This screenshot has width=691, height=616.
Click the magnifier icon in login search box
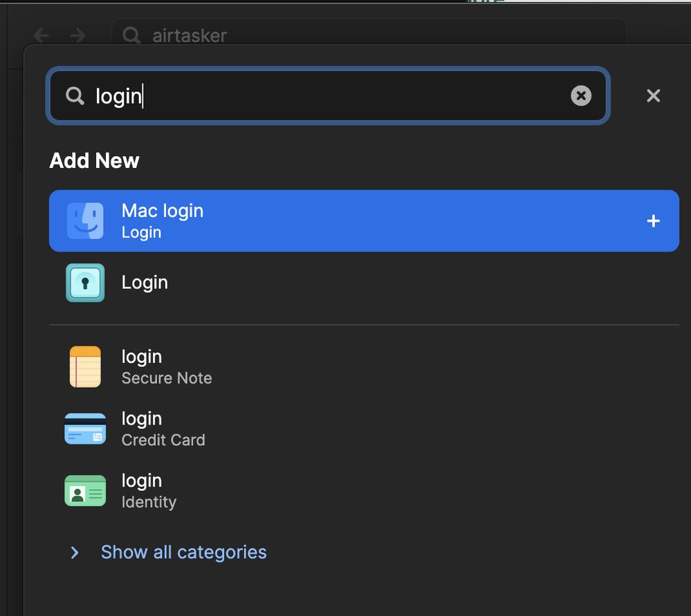[75, 96]
